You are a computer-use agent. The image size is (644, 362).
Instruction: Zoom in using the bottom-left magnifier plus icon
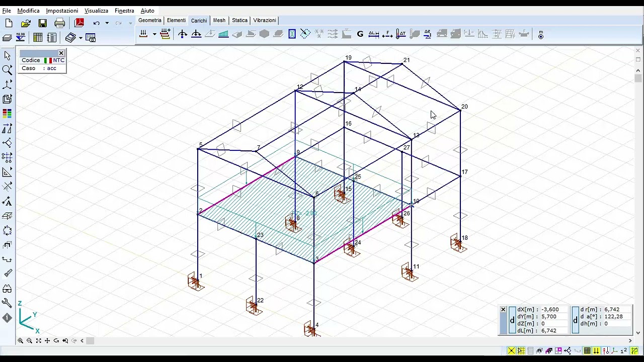pyautogui.click(x=20, y=341)
